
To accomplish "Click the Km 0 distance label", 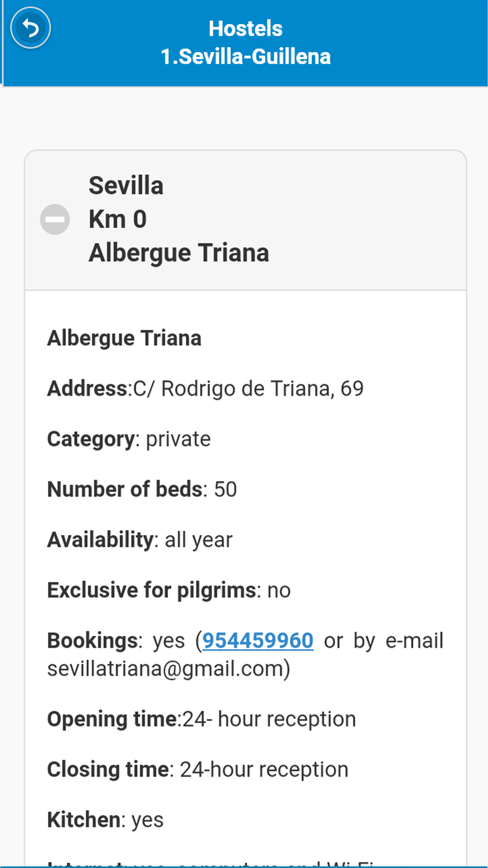I will tap(118, 219).
